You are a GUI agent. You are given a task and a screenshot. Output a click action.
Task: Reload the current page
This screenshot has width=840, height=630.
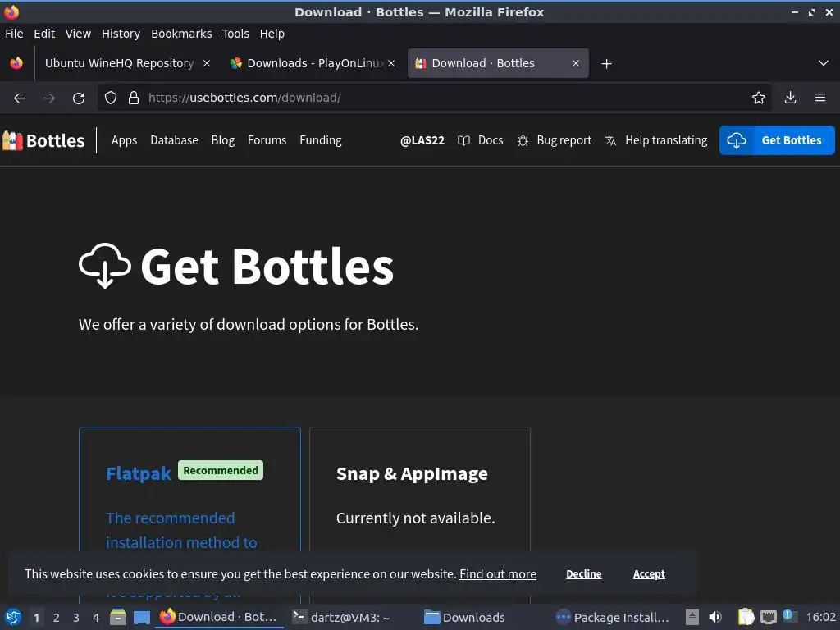[79, 98]
